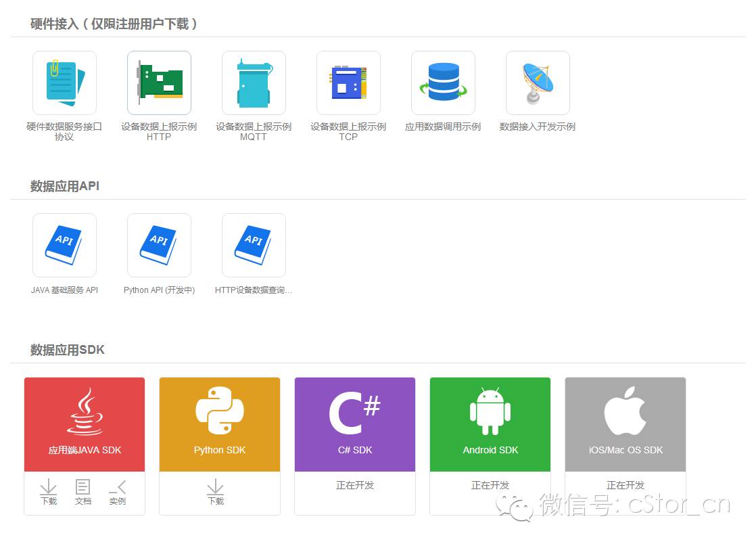The image size is (756, 544).
Task: Select the 应用端JAVA SDK red tile
Action: pyautogui.click(x=85, y=424)
